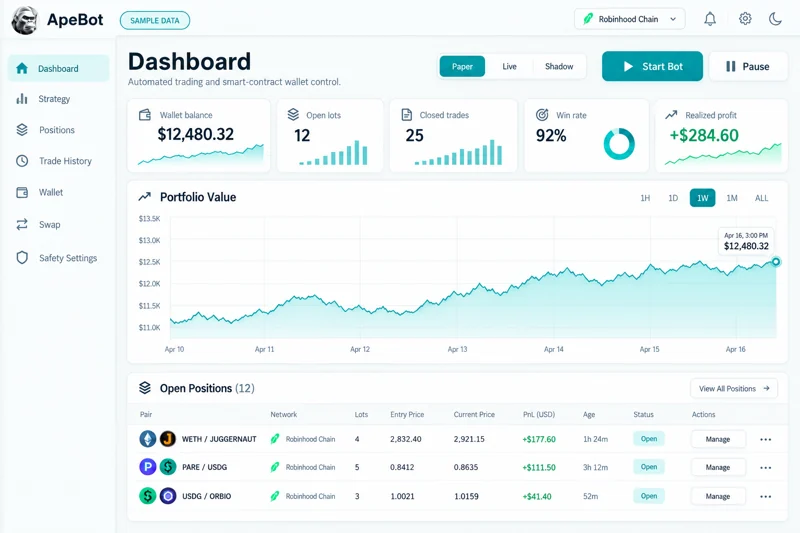Switch chart range to ALL
Viewport: 800px width, 533px height.
[x=761, y=198]
